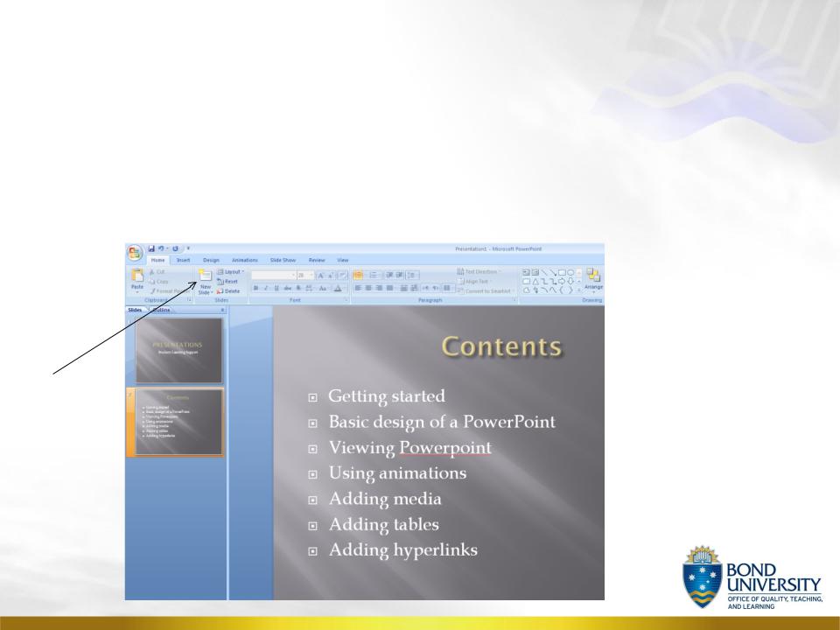Image resolution: width=840 pixels, height=630 pixels.
Task: Click the Font Color swatch
Action: point(338,288)
